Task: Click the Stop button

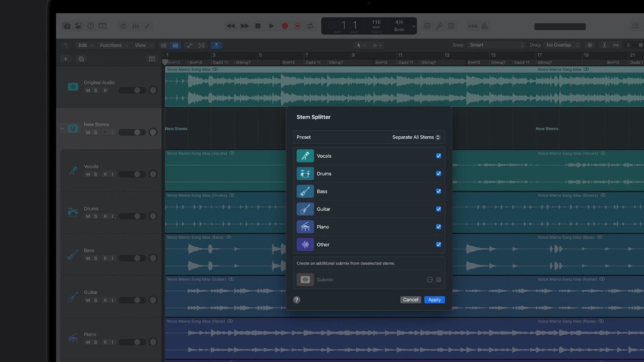Action: click(258, 26)
